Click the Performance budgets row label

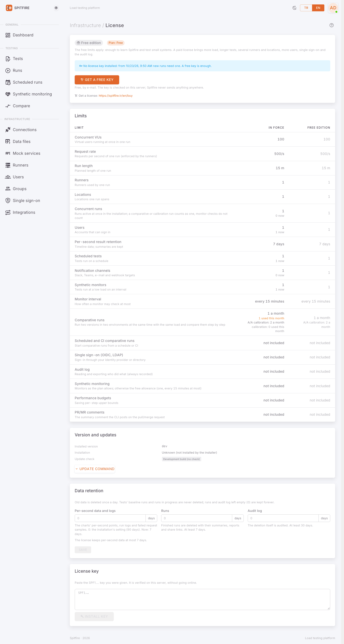pyautogui.click(x=93, y=398)
